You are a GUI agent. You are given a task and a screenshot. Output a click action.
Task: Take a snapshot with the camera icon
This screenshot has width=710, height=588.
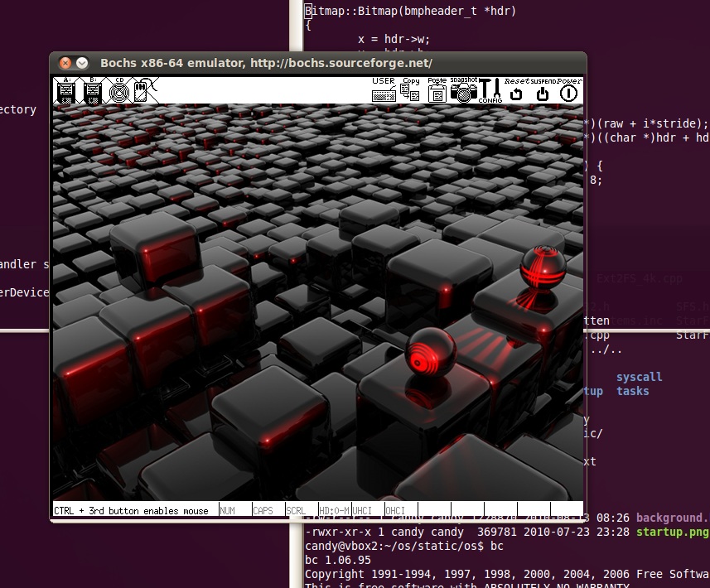coord(464,89)
